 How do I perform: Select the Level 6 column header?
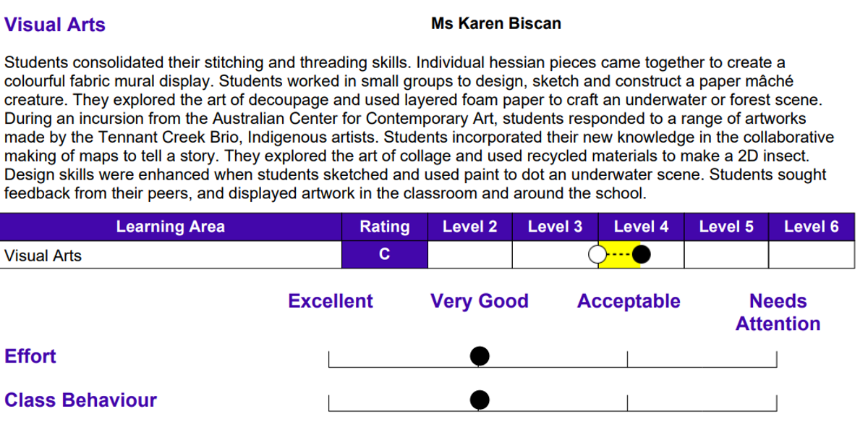click(x=812, y=227)
